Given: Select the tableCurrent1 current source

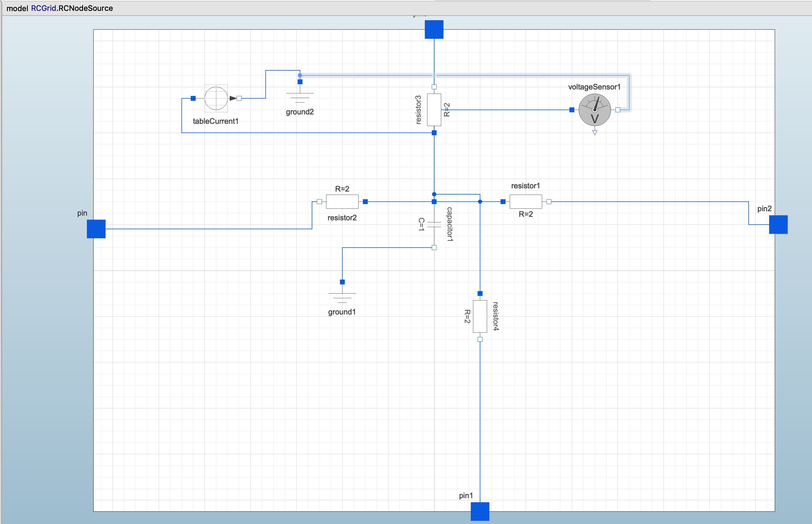Looking at the screenshot, I should pyautogui.click(x=216, y=98).
